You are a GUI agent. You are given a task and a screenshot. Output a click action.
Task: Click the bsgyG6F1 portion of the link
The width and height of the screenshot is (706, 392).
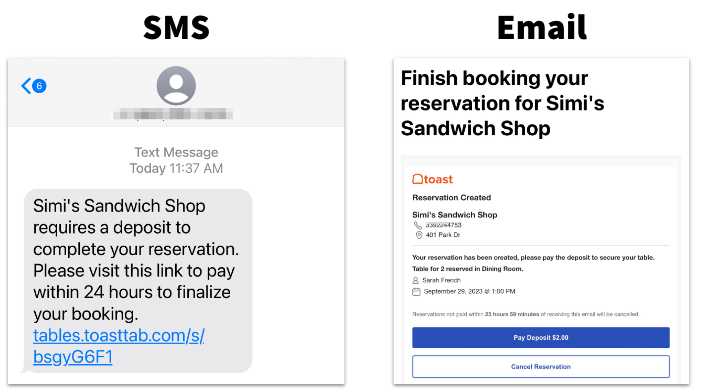click(x=72, y=357)
